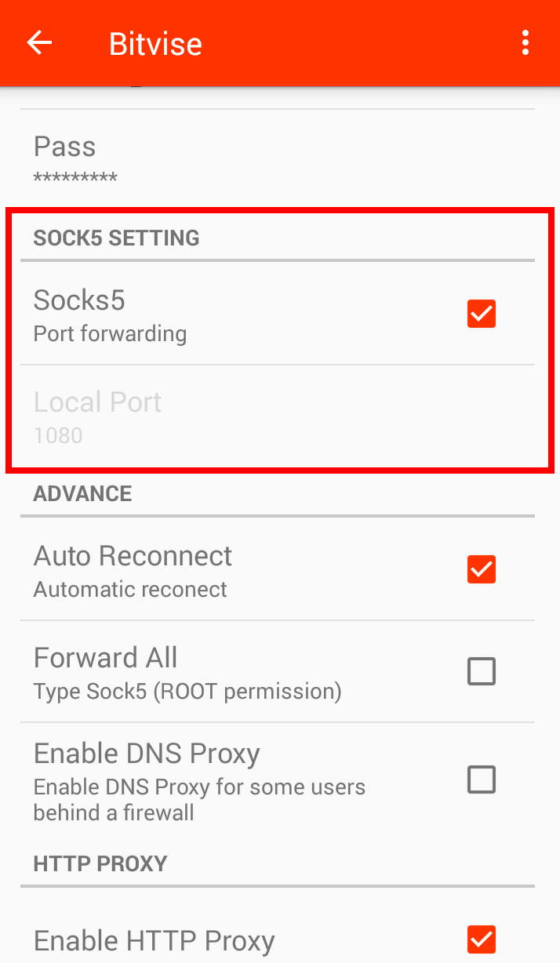Image resolution: width=560 pixels, height=963 pixels.
Task: Open the overflow menu with three dots
Action: click(525, 42)
